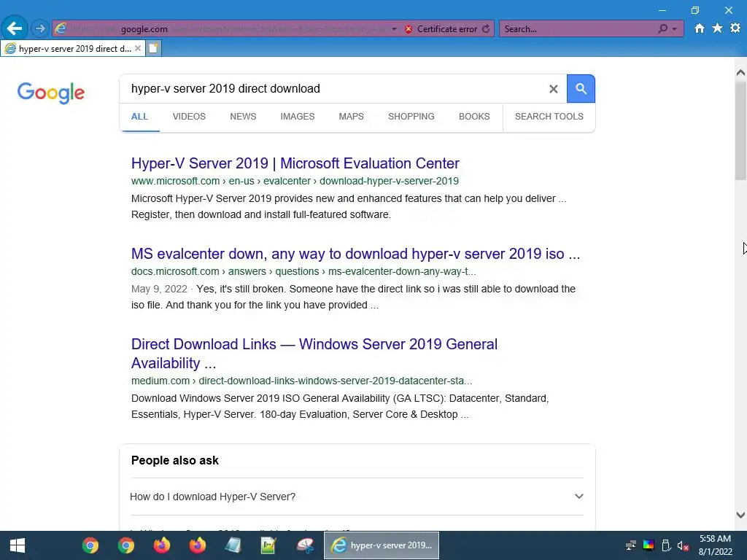
Task: Click the magnifier icon in IE search box
Action: coord(662,28)
